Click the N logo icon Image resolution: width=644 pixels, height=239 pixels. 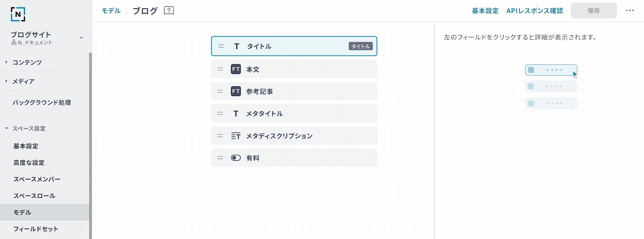[18, 14]
